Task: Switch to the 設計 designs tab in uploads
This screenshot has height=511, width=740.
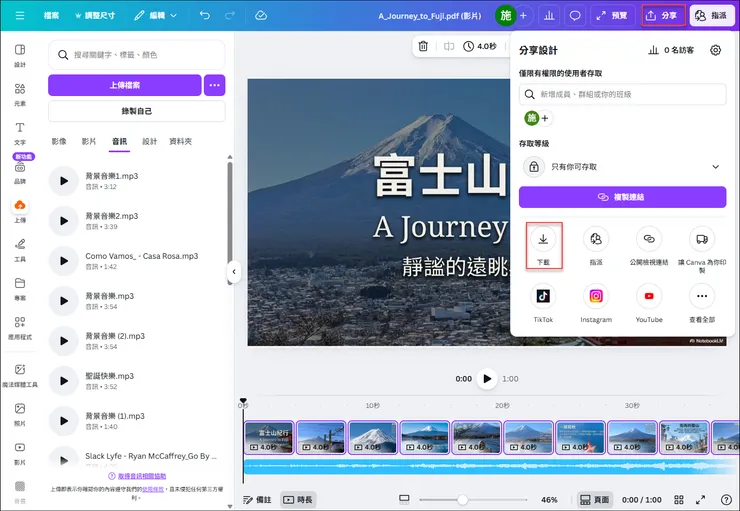Action: point(149,141)
